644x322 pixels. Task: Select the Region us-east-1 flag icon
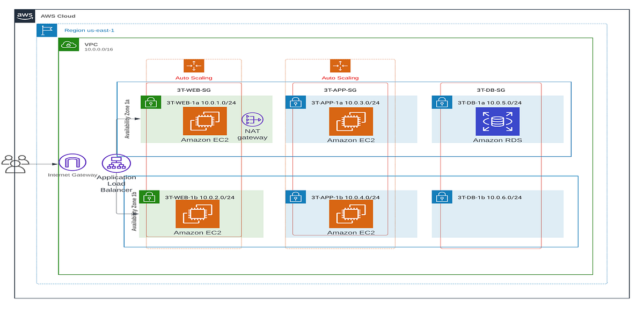coord(46,30)
